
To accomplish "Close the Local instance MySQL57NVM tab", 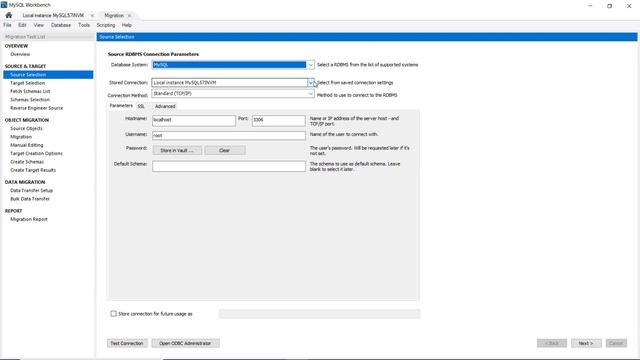I will pyautogui.click(x=92, y=16).
